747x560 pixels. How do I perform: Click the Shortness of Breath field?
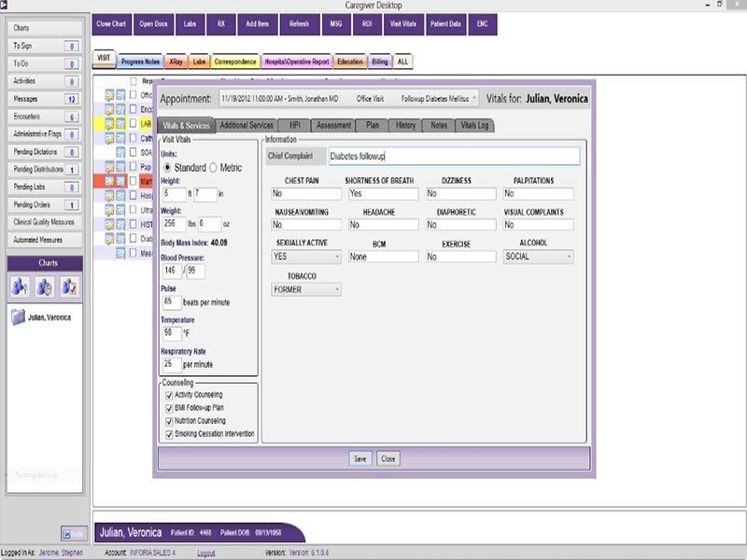point(384,194)
